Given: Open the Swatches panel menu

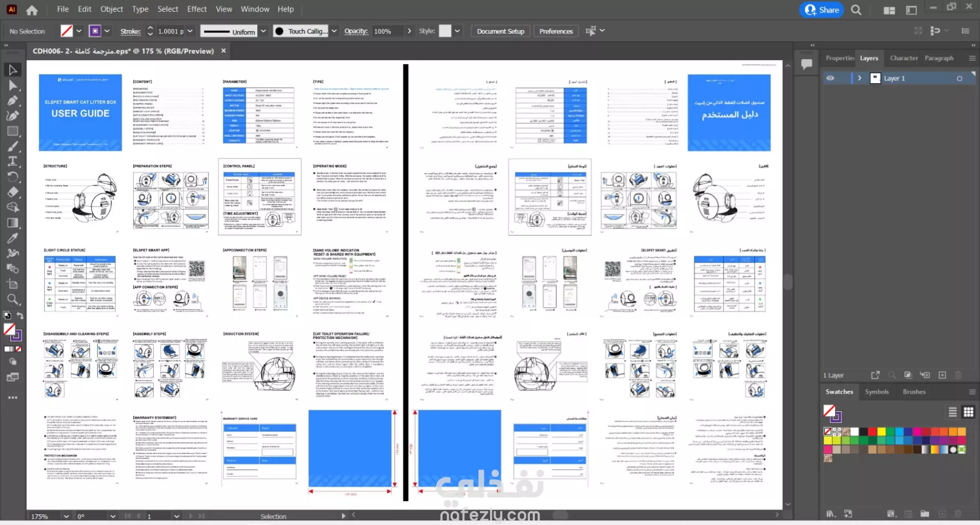Looking at the screenshot, I should pyautogui.click(x=972, y=392).
